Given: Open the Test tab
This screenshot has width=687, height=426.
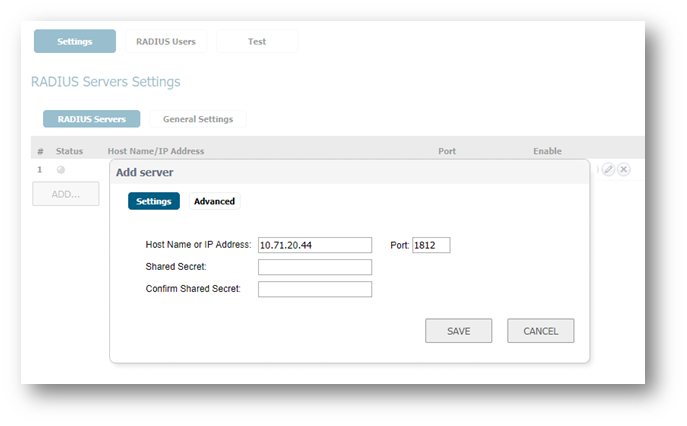Looking at the screenshot, I should click(257, 41).
